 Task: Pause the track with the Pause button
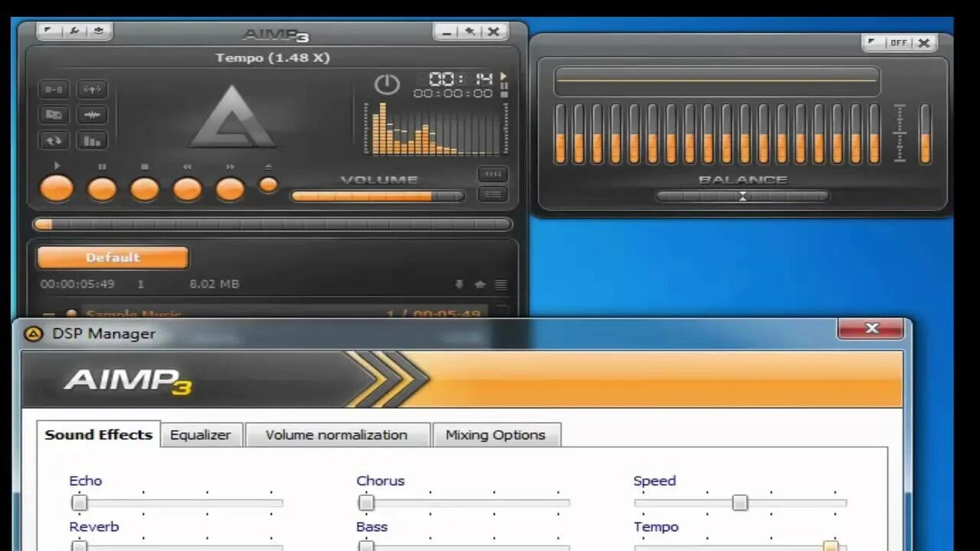click(x=102, y=189)
